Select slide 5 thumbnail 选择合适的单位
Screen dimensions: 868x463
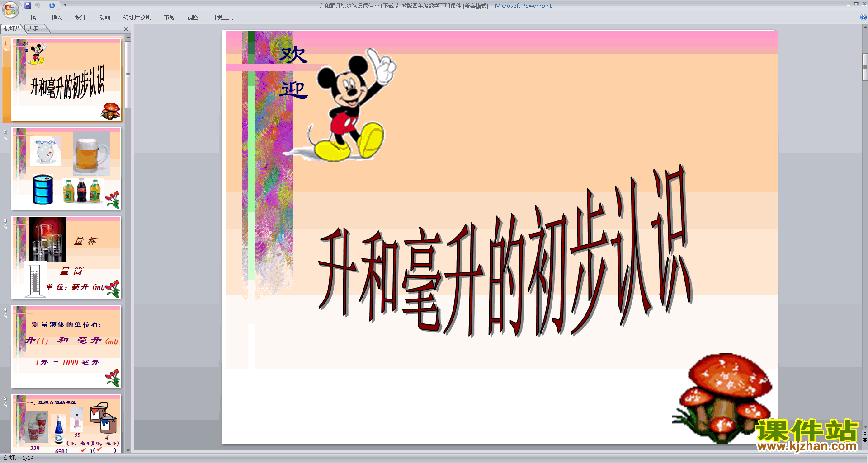[x=66, y=424]
